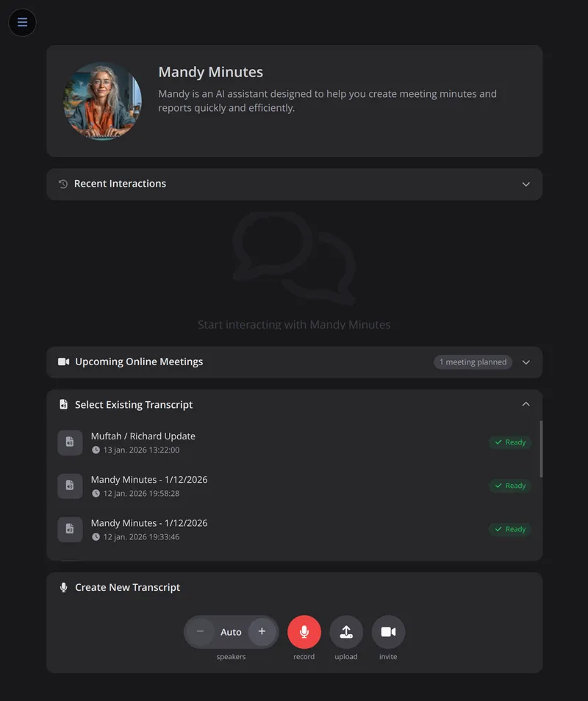Click the file icon of the 19:33:46 transcript

(x=70, y=529)
